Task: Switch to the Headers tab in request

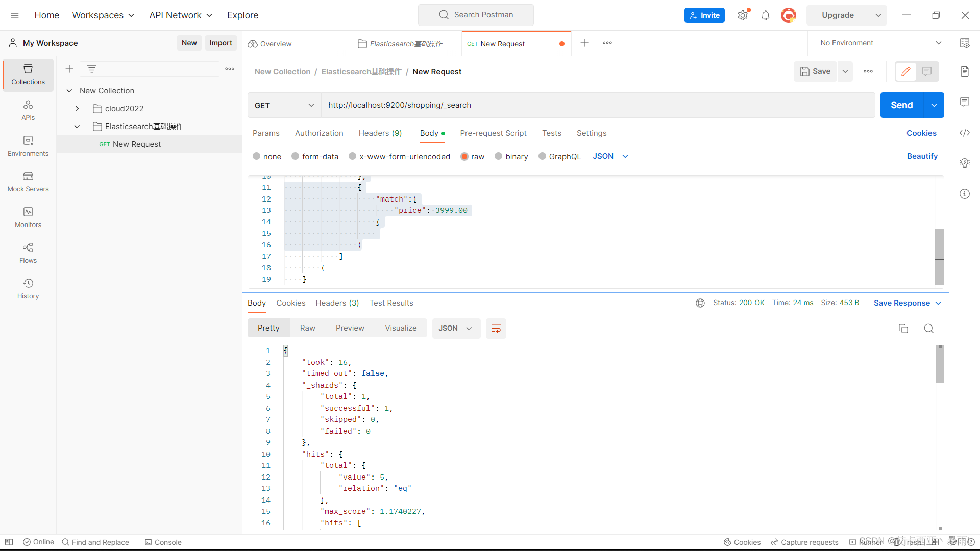Action: coord(380,133)
